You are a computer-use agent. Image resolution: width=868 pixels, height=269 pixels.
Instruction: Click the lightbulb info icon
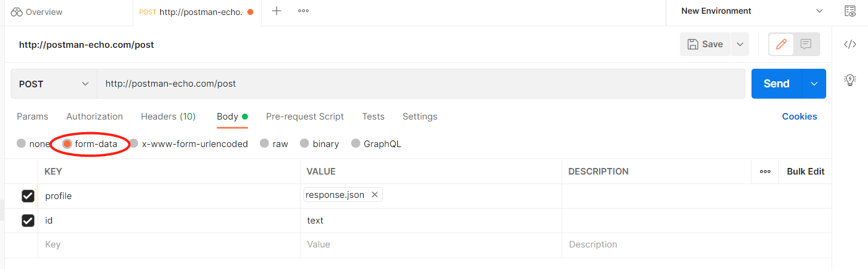pos(850,80)
